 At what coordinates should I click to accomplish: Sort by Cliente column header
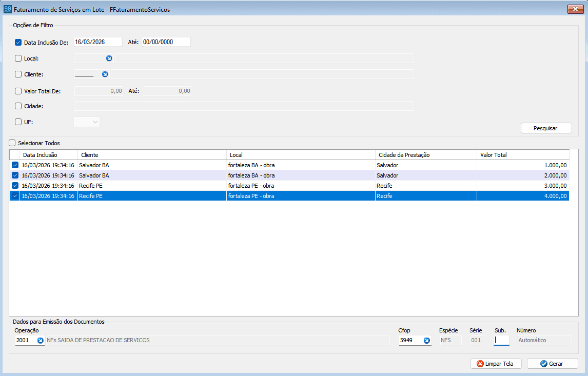(x=152, y=154)
